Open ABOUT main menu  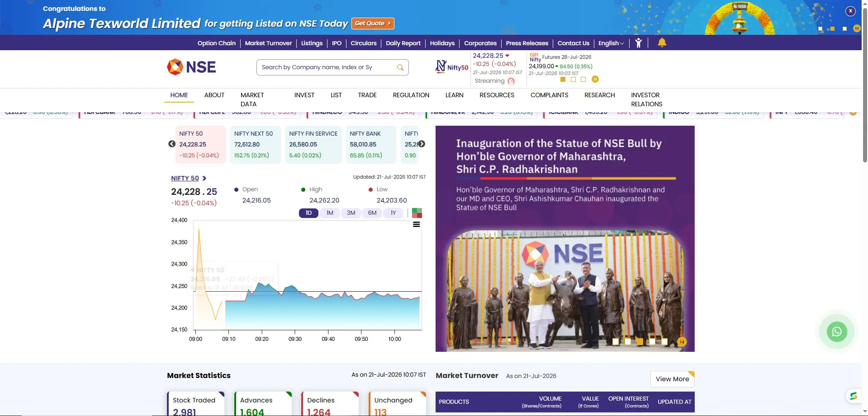[x=214, y=95]
